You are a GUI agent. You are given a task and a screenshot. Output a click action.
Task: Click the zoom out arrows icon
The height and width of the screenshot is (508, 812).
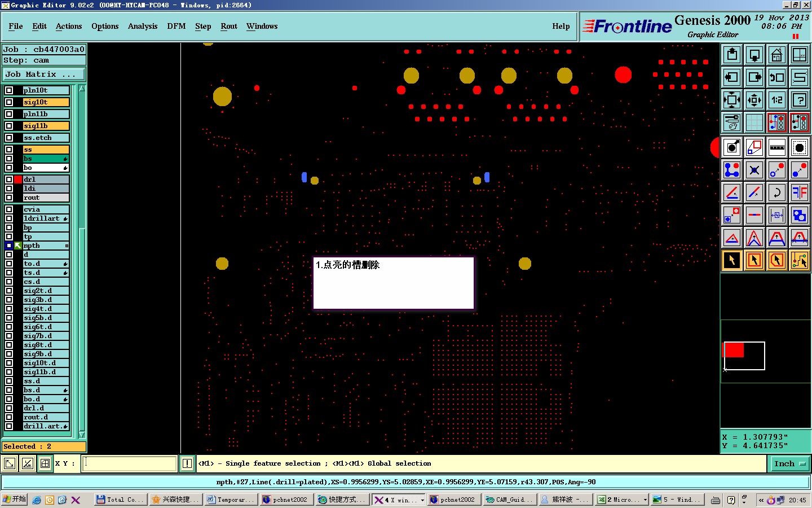pyautogui.click(x=754, y=100)
